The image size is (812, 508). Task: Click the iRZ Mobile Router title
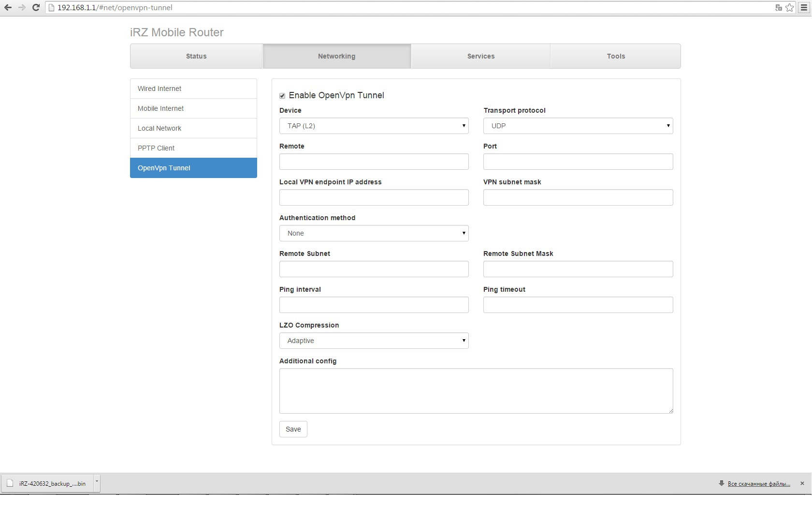177,32
